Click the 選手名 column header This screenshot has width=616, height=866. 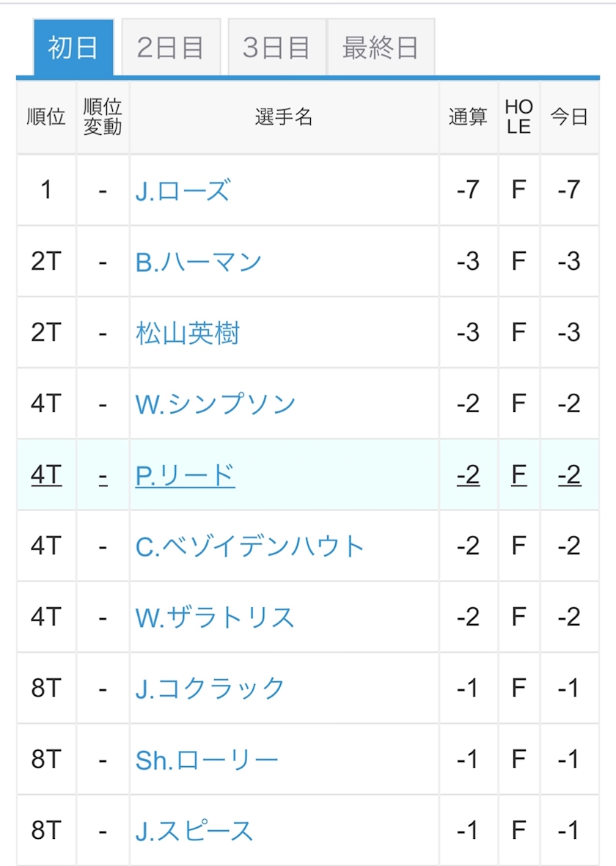284,117
